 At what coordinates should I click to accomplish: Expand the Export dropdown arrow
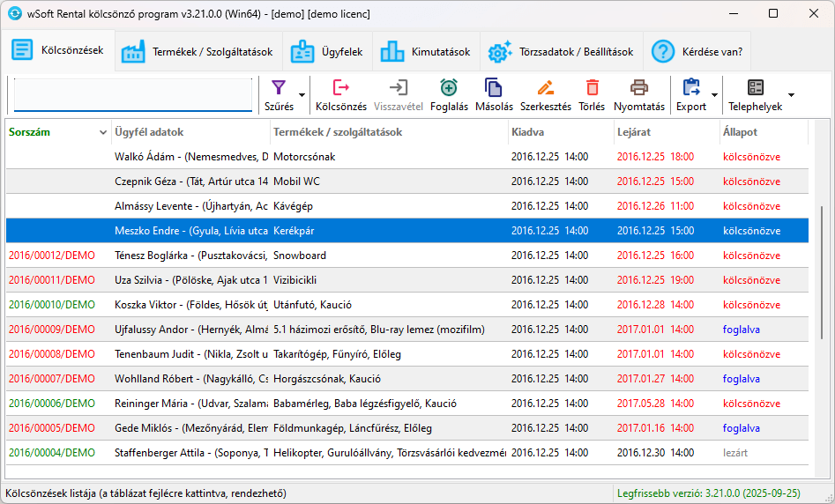tap(715, 95)
